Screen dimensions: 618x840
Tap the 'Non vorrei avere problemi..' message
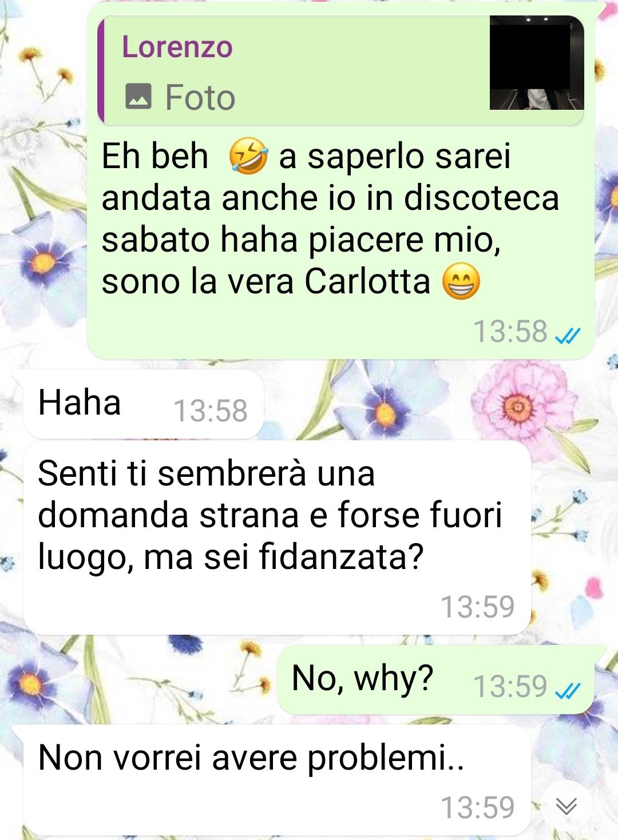[276, 781]
